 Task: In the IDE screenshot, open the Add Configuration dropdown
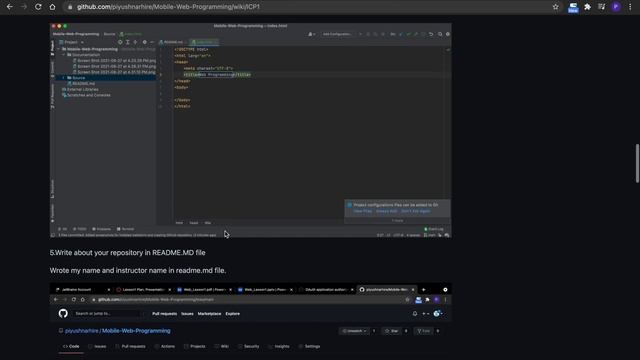point(337,34)
